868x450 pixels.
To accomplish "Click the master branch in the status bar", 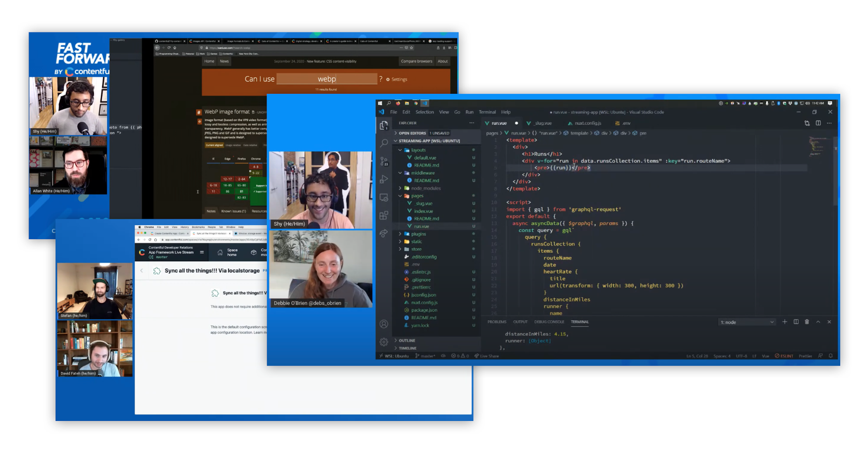I will [x=426, y=356].
